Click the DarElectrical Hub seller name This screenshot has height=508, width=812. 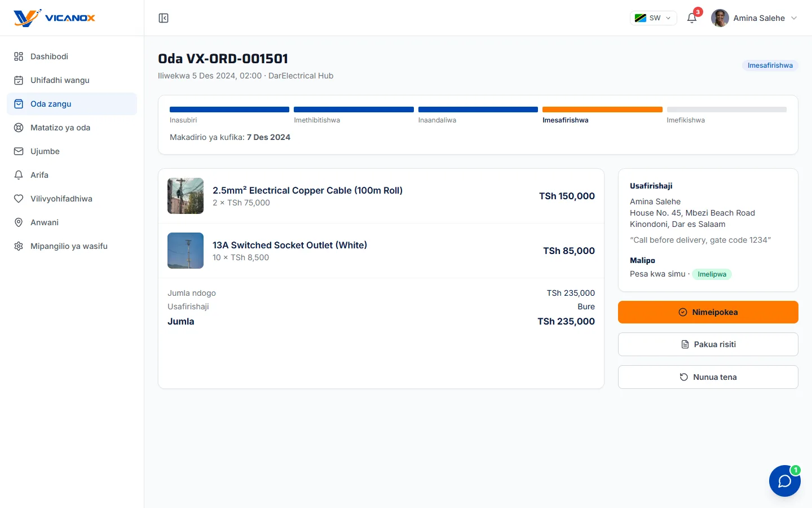[x=301, y=76]
